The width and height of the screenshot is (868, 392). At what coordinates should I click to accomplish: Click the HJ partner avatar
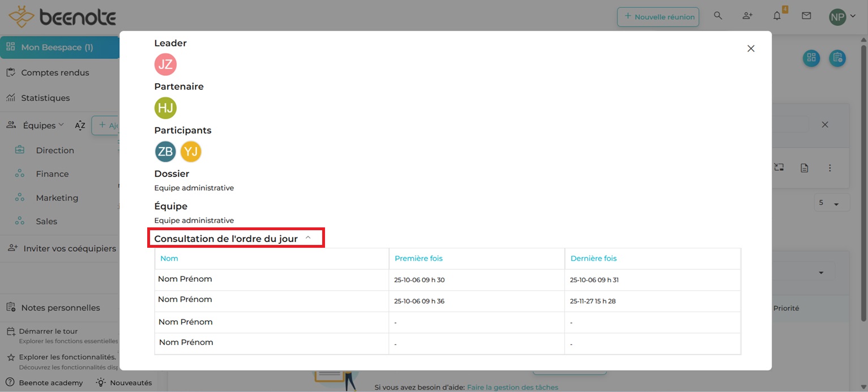pyautogui.click(x=165, y=108)
